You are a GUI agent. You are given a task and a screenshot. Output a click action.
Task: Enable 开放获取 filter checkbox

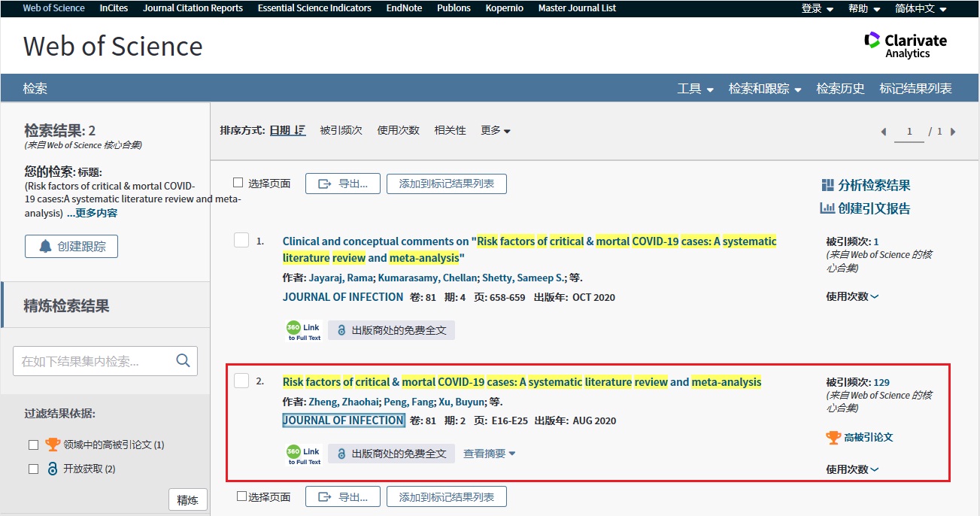point(33,469)
